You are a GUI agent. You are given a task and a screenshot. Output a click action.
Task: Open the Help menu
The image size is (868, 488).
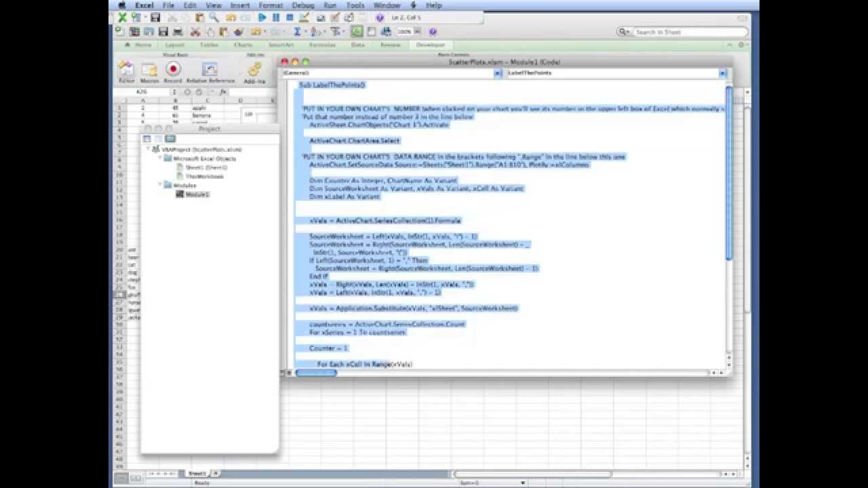(434, 5)
